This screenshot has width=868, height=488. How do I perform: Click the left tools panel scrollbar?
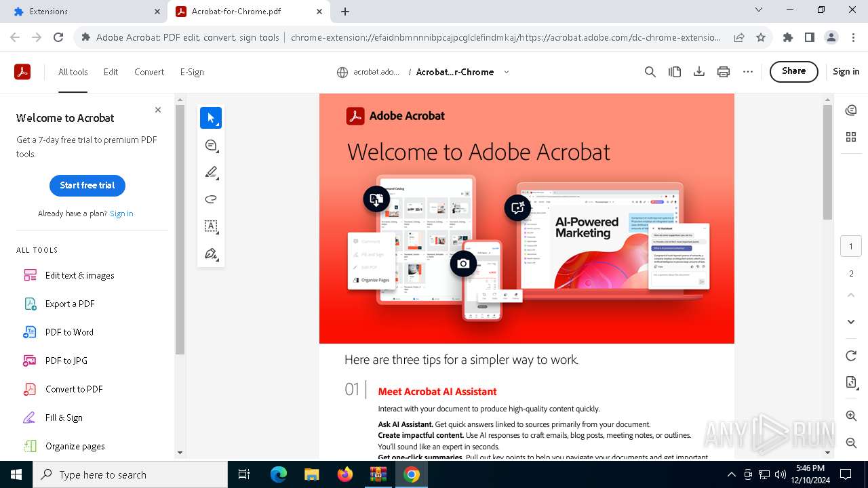pyautogui.click(x=180, y=229)
